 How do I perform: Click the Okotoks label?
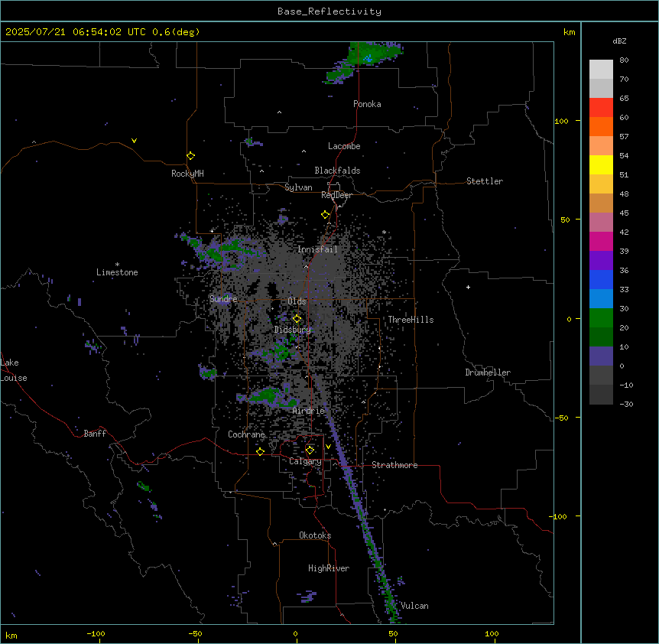tap(315, 535)
